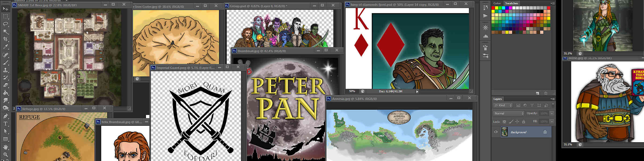Viewport: 644px width, 161px height.
Task: Pick the white swatch in top row
Action: click(514, 8)
